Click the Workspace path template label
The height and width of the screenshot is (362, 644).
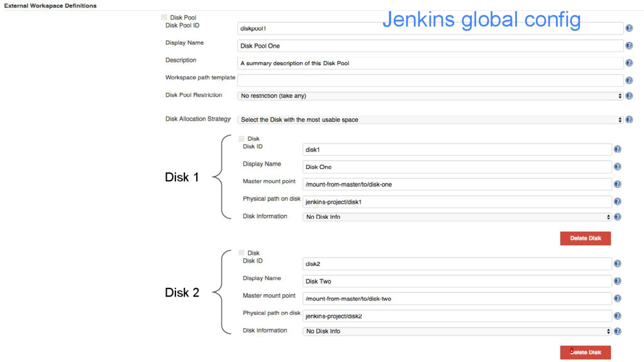[200, 77]
